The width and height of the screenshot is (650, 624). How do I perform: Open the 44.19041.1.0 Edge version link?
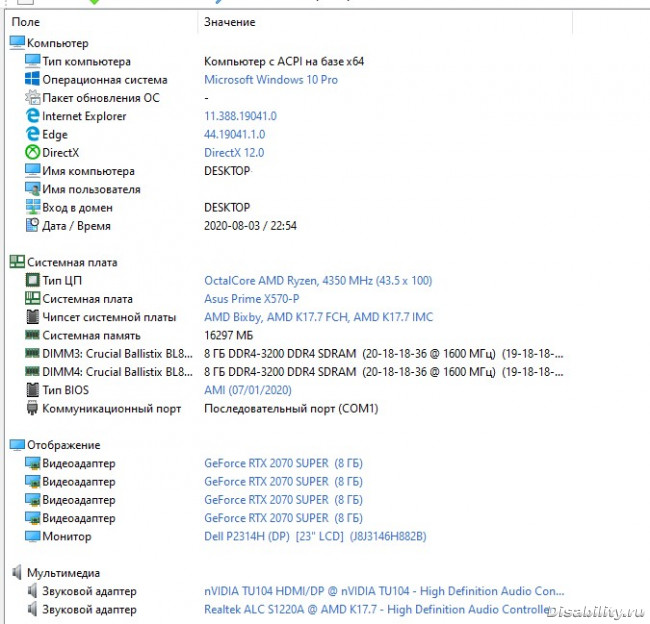pos(235,134)
